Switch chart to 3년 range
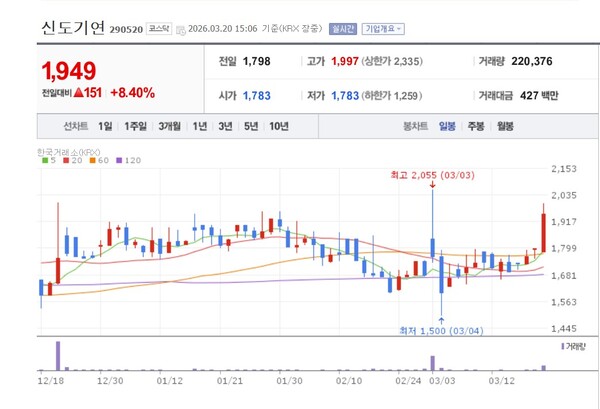 (x=226, y=126)
